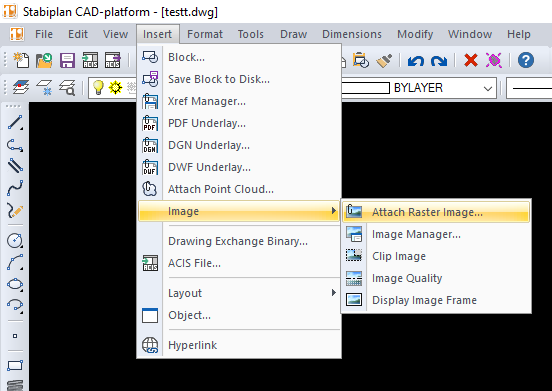Toggle Display Image Frame in the submenu
The width and height of the screenshot is (552, 391).
click(x=436, y=300)
